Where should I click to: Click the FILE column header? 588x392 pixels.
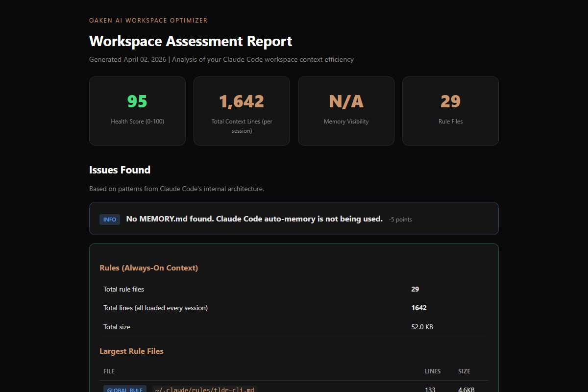109,371
